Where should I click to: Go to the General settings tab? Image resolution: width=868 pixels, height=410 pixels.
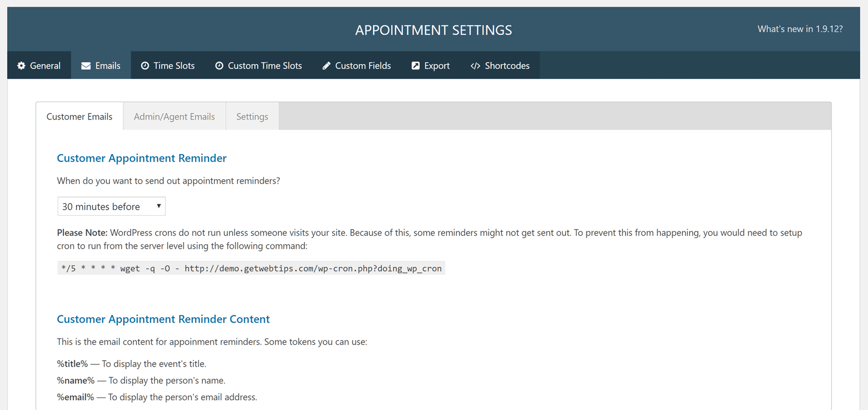(x=45, y=66)
